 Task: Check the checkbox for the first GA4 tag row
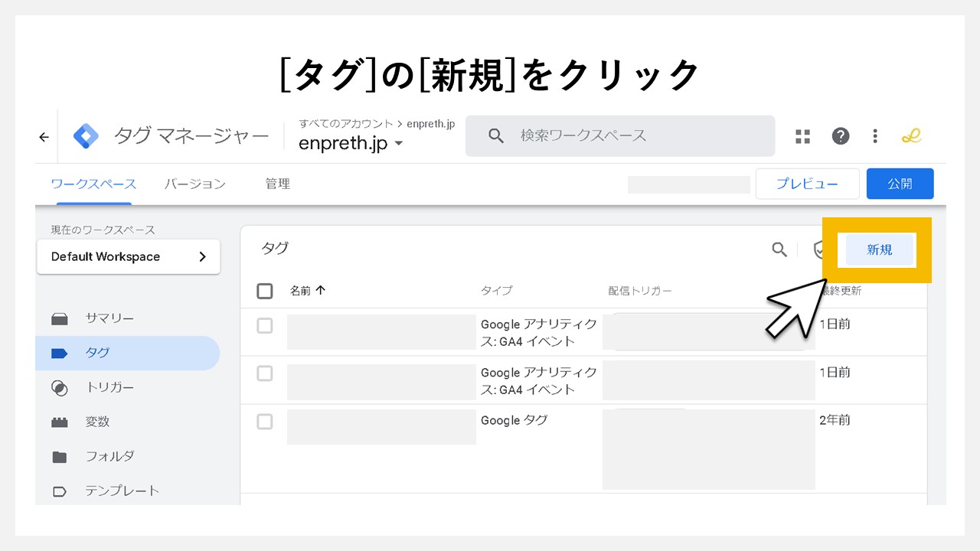264,325
